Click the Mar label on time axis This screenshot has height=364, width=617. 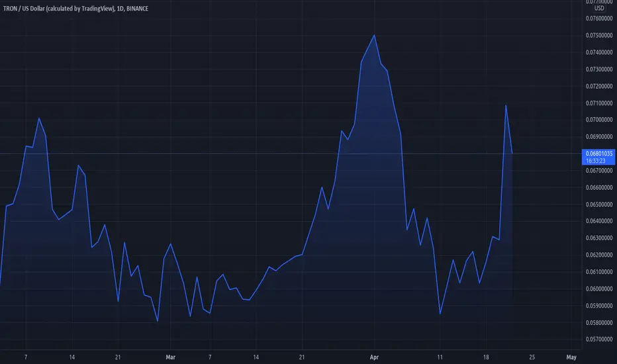[170, 357]
